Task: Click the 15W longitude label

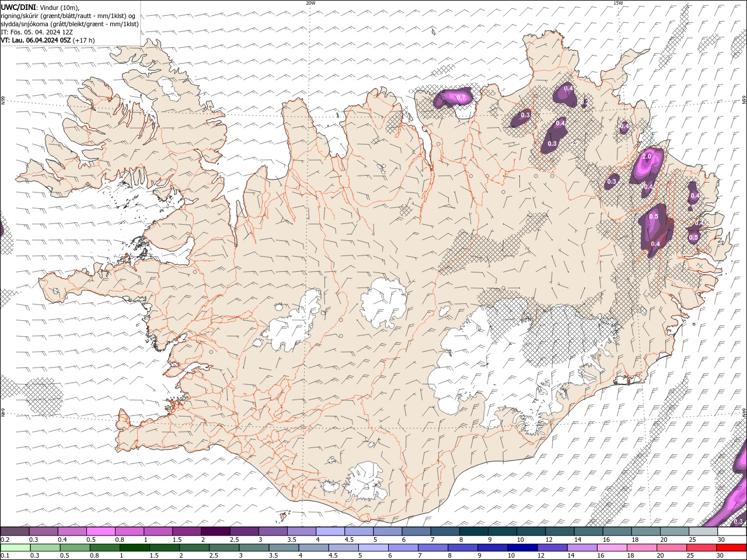Action: (x=618, y=3)
